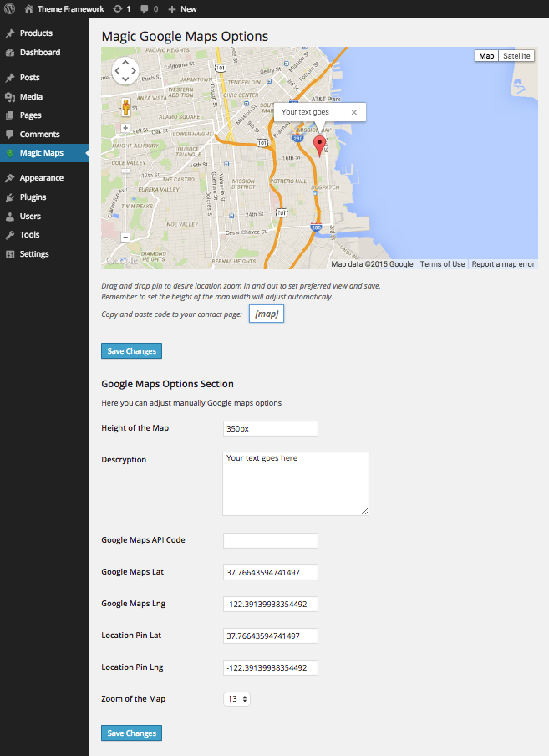
Task: Click the [map] shortcode box
Action: point(267,314)
